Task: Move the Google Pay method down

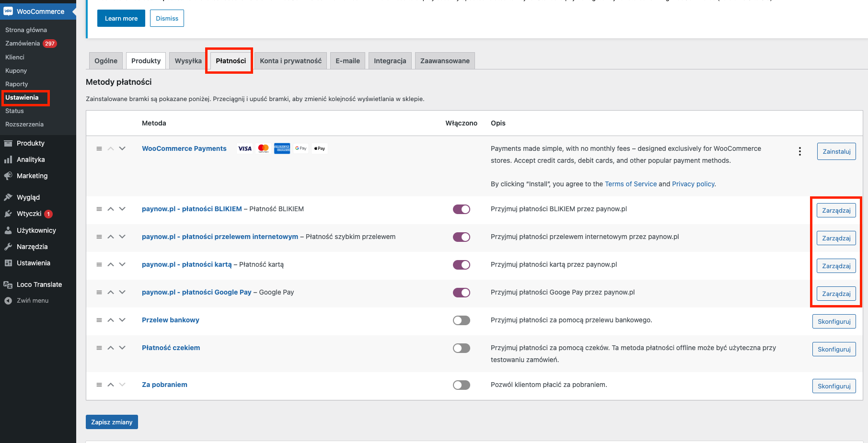Action: coord(122,292)
